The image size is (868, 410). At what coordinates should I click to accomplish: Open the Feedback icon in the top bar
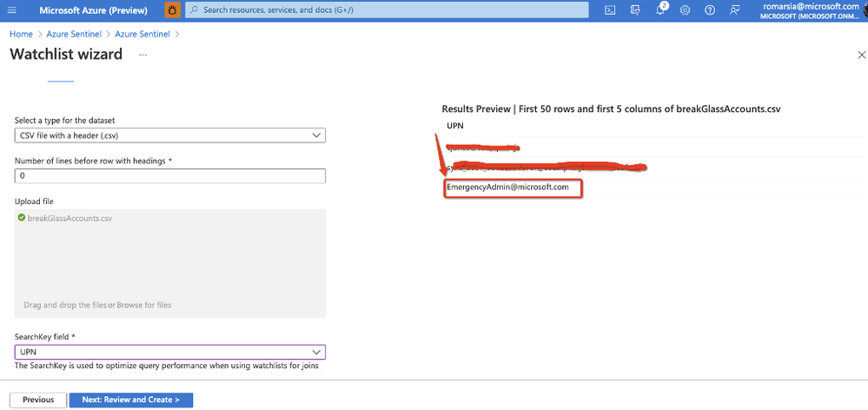[734, 10]
